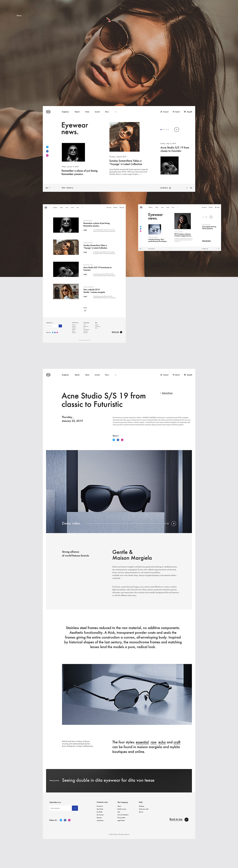Click the Scroll down mouse icon in the top page

pos(170,188)
